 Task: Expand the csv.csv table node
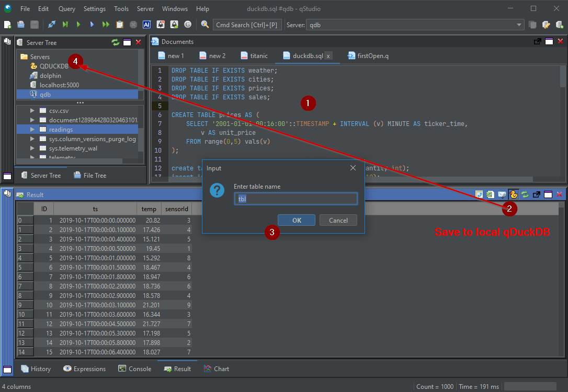tap(32, 110)
